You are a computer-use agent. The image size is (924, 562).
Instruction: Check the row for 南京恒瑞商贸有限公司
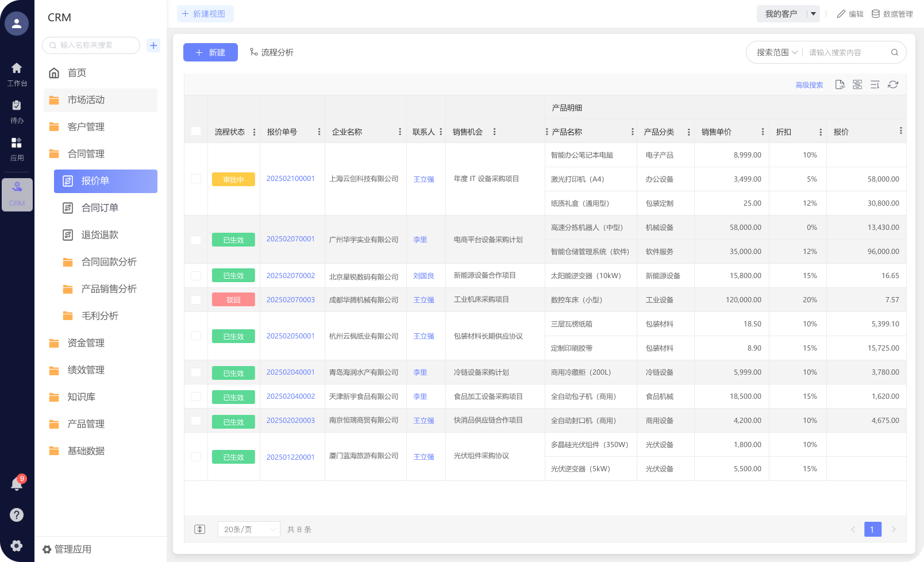pos(196,421)
